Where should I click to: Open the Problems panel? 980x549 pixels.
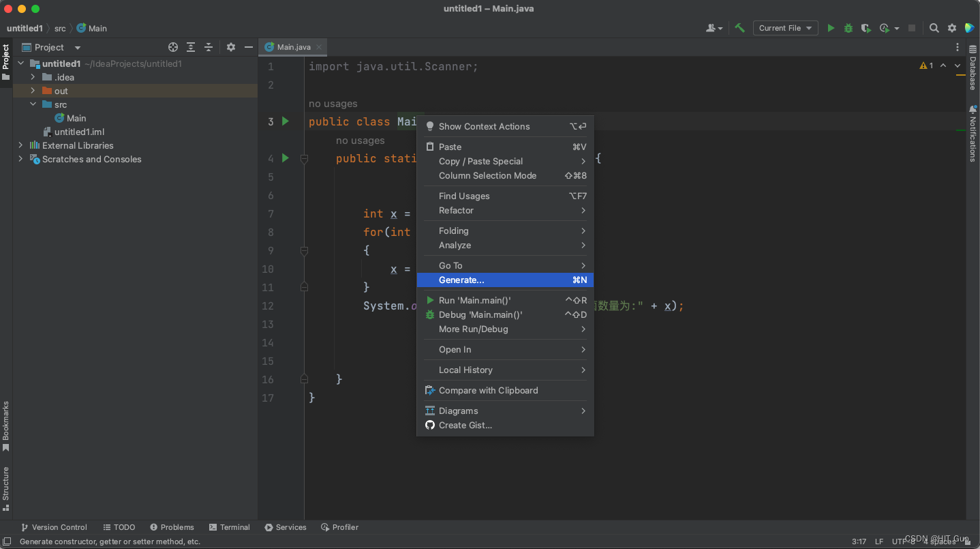(x=172, y=526)
